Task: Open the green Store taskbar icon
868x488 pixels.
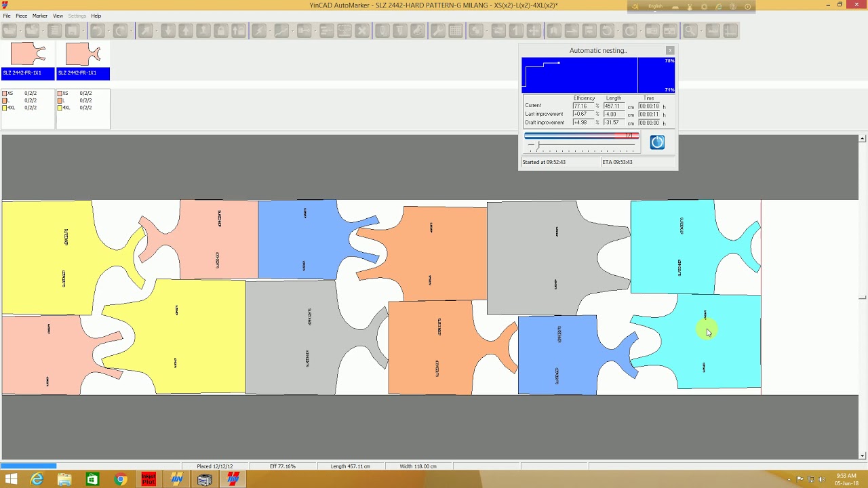Action: click(92, 479)
